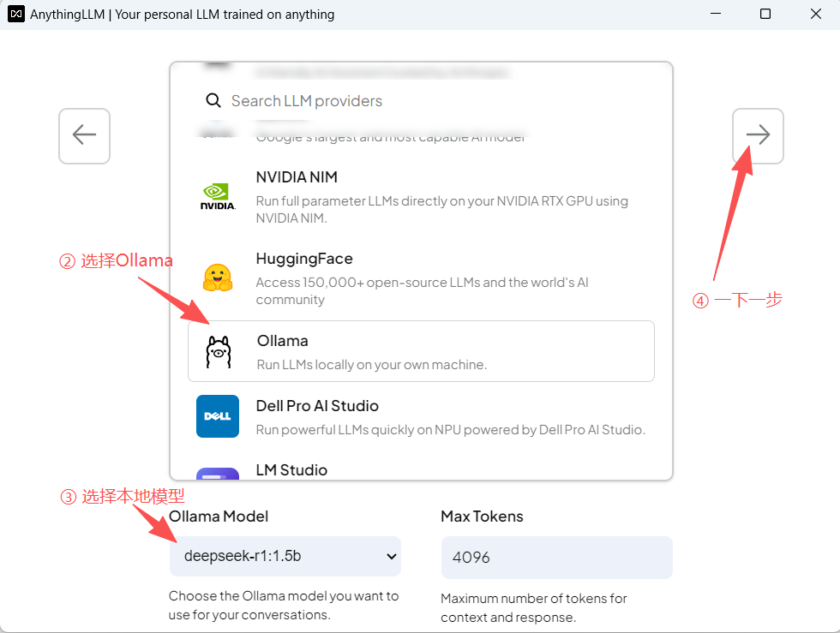840x633 pixels.
Task: Select the HuggingFace provider
Action: pyautogui.click(x=421, y=278)
